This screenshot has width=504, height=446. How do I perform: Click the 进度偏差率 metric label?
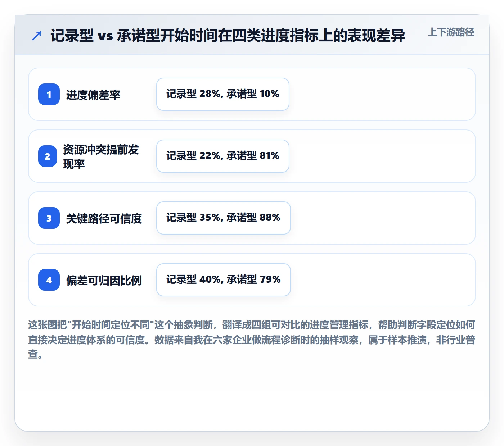[93, 95]
